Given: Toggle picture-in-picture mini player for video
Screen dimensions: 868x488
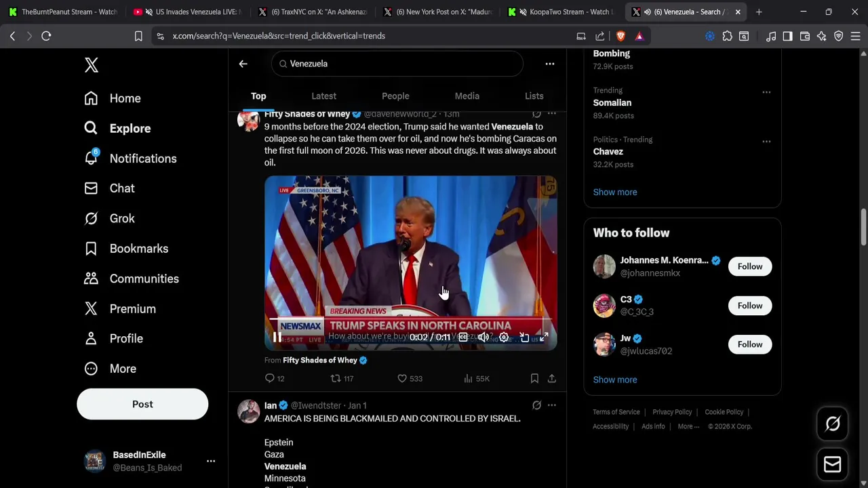Looking at the screenshot, I should 524,337.
